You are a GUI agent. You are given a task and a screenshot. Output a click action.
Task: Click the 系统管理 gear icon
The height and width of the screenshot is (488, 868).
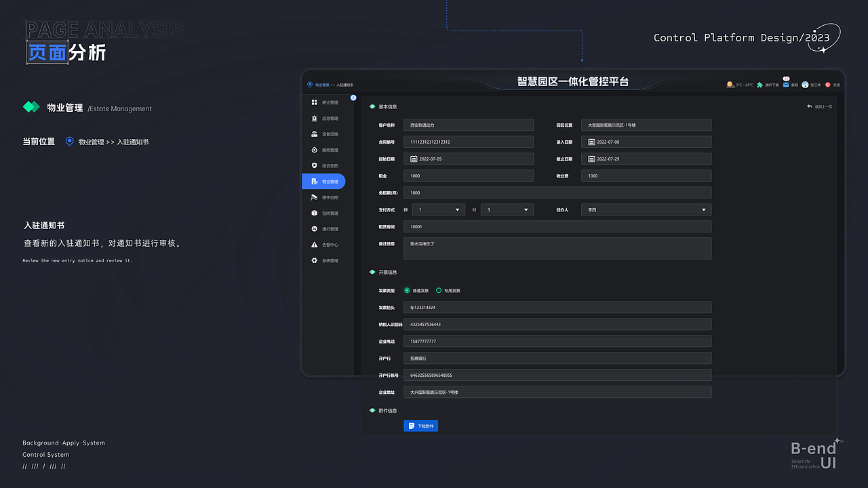click(x=314, y=260)
